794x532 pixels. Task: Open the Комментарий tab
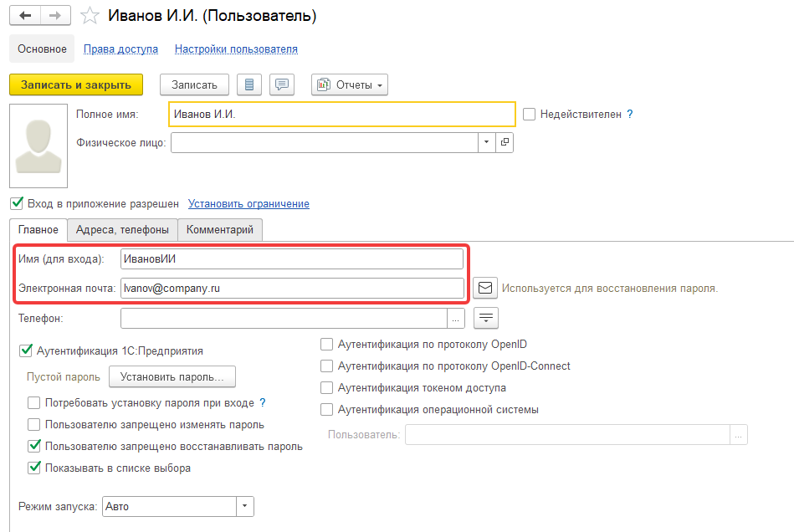tap(220, 230)
